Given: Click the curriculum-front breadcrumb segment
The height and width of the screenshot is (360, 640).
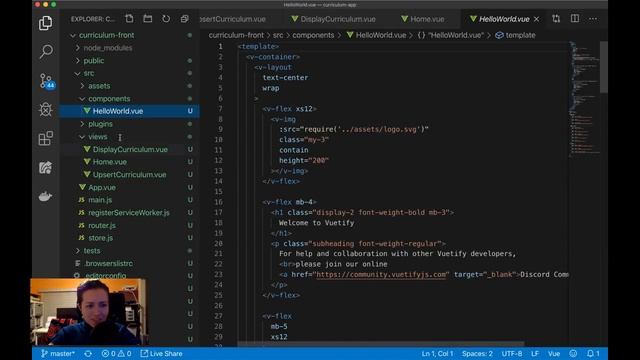Looking at the screenshot, I should click(x=236, y=35).
